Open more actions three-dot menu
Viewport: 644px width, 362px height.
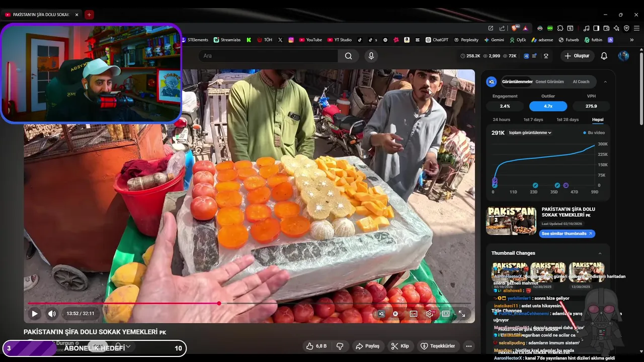[x=469, y=346]
